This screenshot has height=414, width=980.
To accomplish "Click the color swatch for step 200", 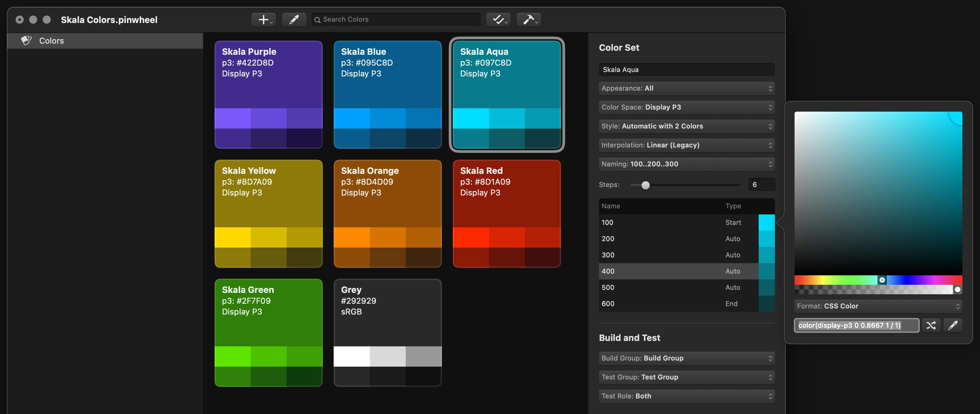I will pyautogui.click(x=766, y=239).
